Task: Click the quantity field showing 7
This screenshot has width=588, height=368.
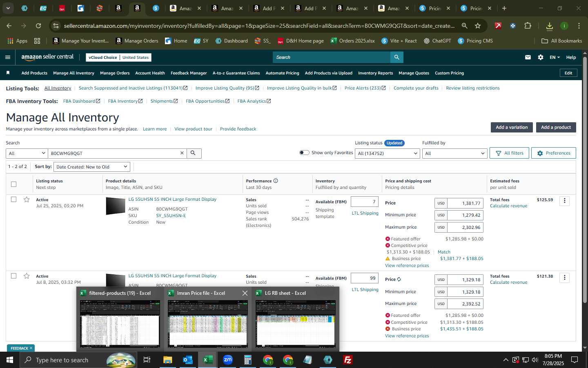Action: (364, 202)
